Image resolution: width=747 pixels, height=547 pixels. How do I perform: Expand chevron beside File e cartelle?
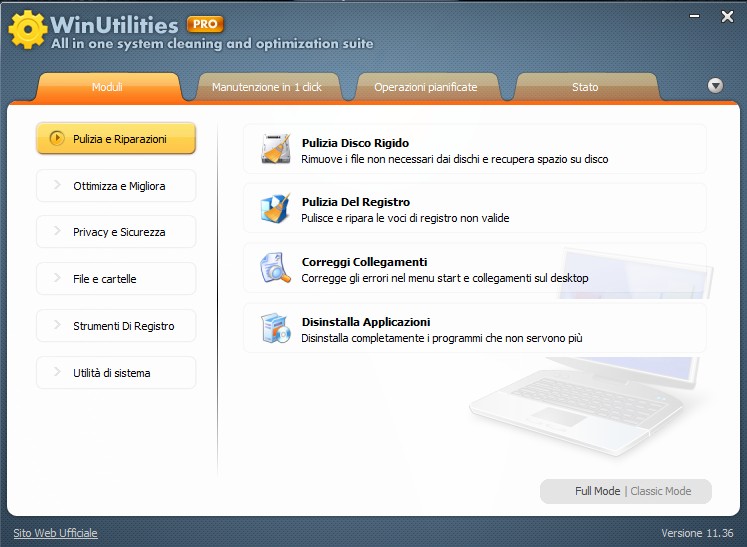(x=57, y=278)
